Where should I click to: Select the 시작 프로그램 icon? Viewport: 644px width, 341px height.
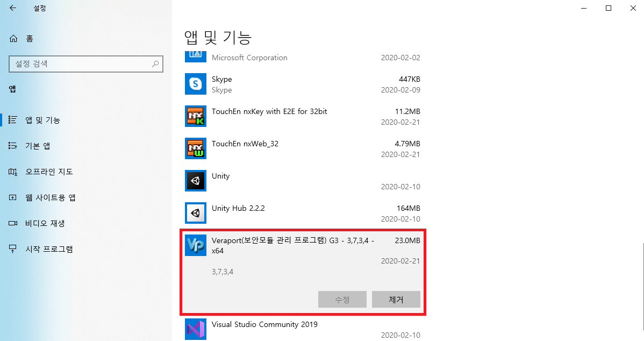tap(13, 249)
